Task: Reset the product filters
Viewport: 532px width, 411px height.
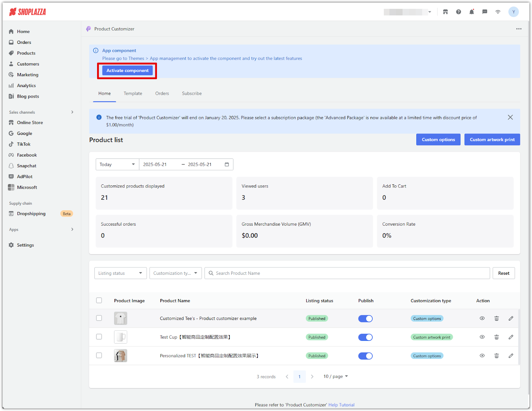Action: (504, 273)
